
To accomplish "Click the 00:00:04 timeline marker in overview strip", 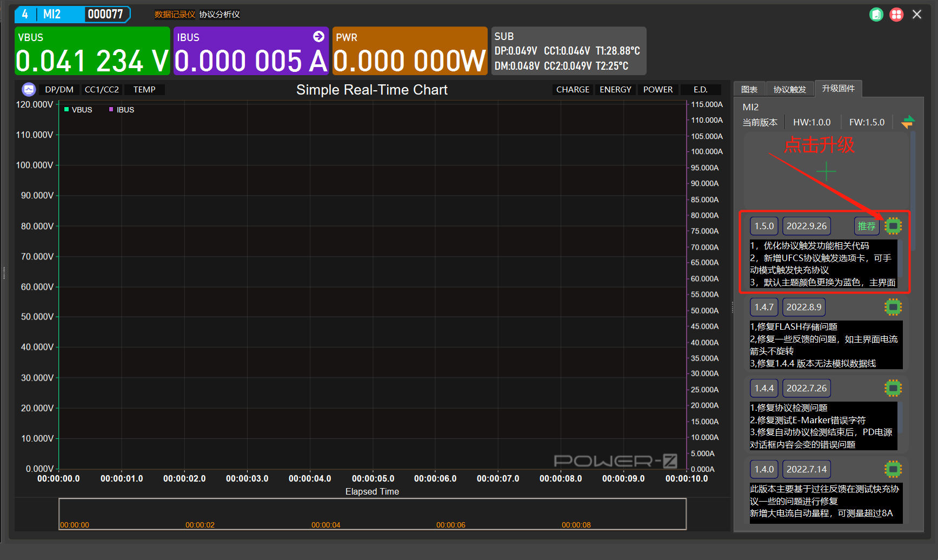I will click(x=325, y=525).
